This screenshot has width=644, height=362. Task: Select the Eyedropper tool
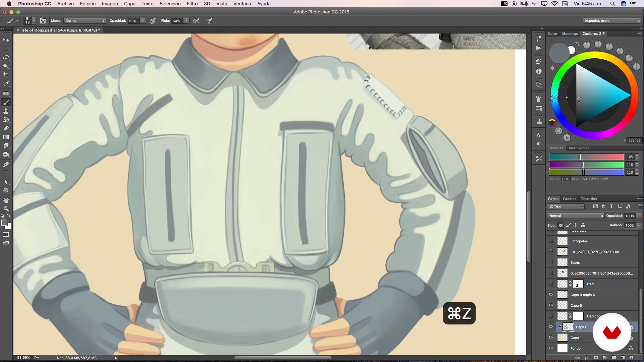(x=6, y=84)
